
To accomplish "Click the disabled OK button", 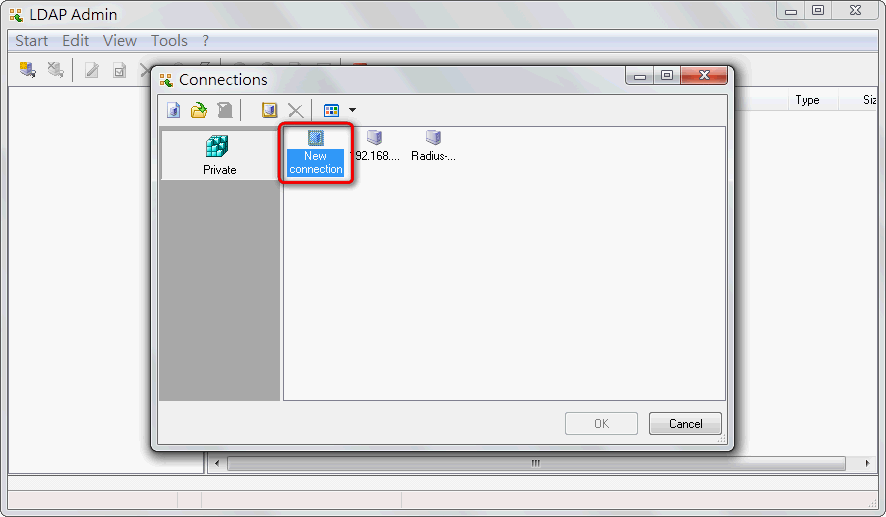I will [x=601, y=423].
